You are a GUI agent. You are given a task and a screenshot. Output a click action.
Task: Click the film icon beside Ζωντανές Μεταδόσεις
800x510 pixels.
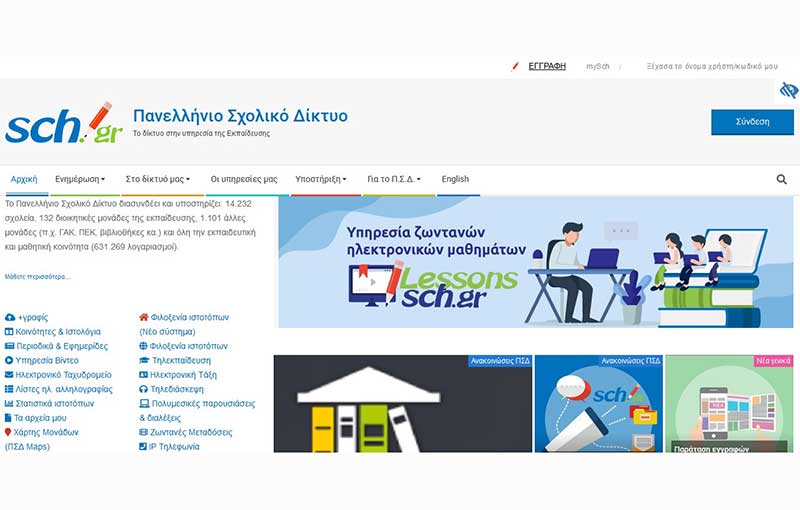click(x=143, y=432)
